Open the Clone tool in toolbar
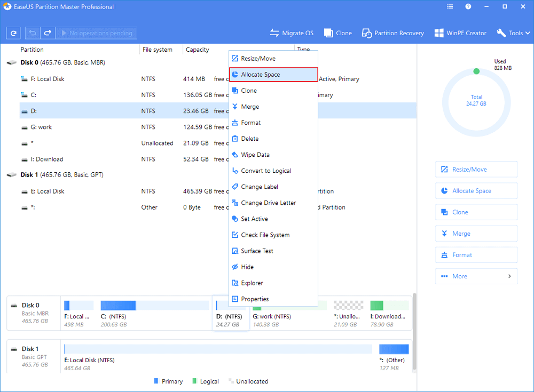The image size is (534, 392). click(338, 33)
